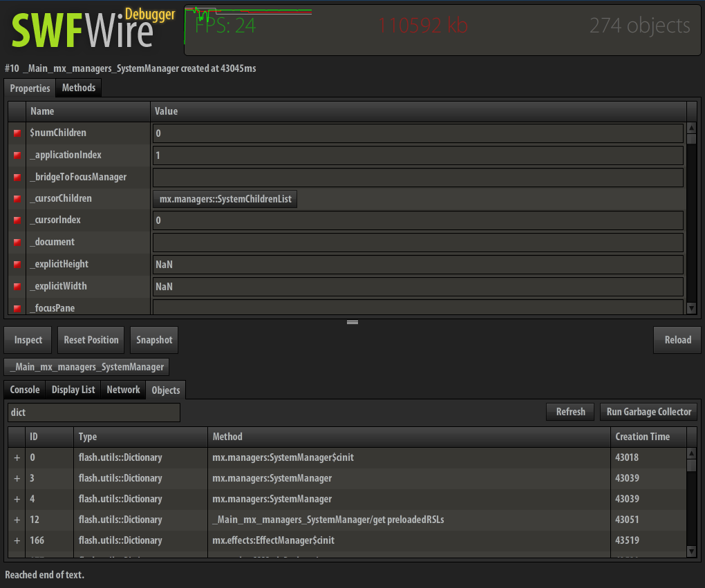Screen dimensions: 705x588
Task: Sort objects by Method column header
Action: (x=409, y=437)
